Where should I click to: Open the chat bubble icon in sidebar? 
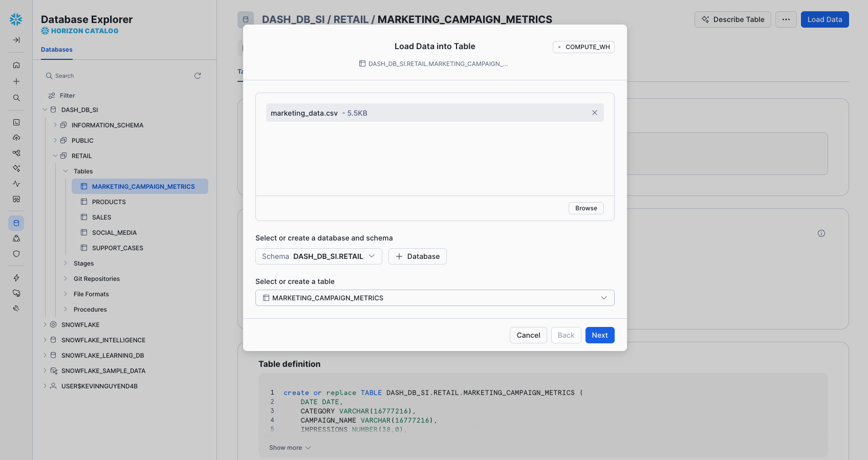point(16,293)
